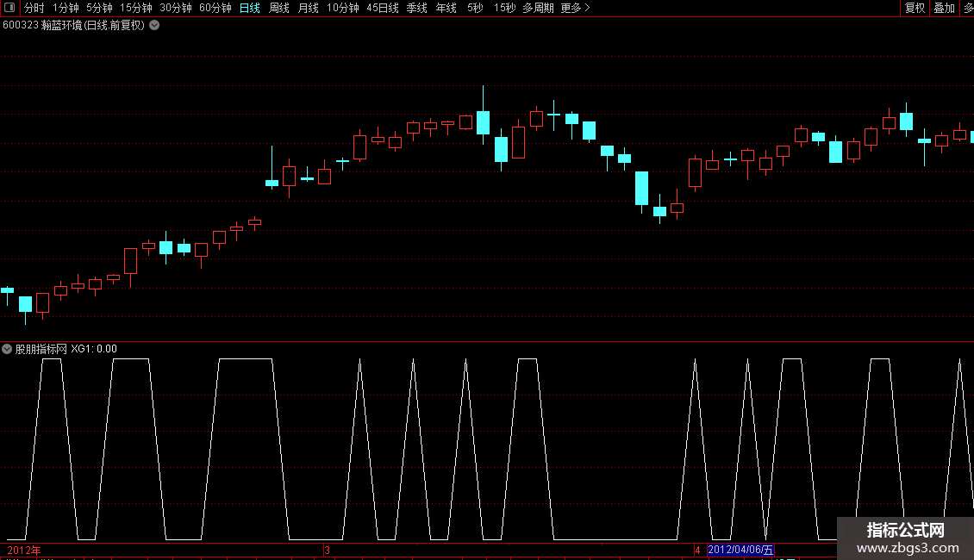Switch to 季线 quarterly chart
The height and width of the screenshot is (560, 974).
coord(417,8)
